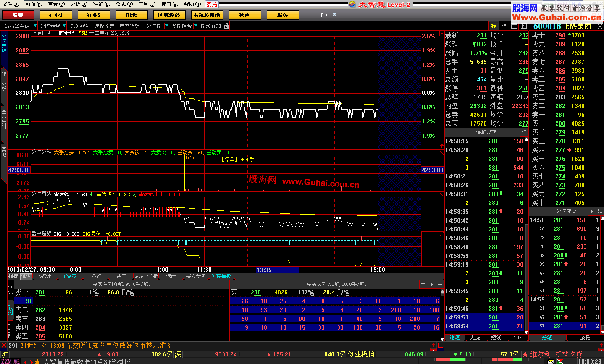This screenshot has width=604, height=364.
Task: Click the 股票 toolbar button
Action: click(18, 15)
